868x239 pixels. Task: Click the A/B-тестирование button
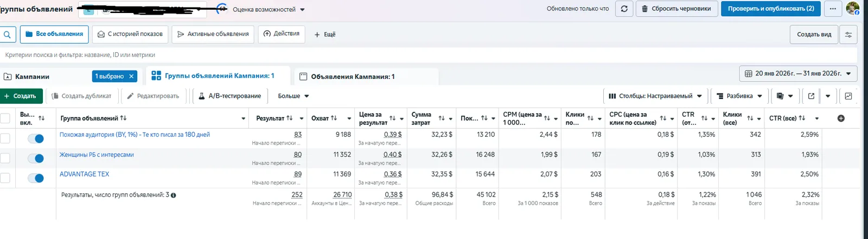point(229,96)
